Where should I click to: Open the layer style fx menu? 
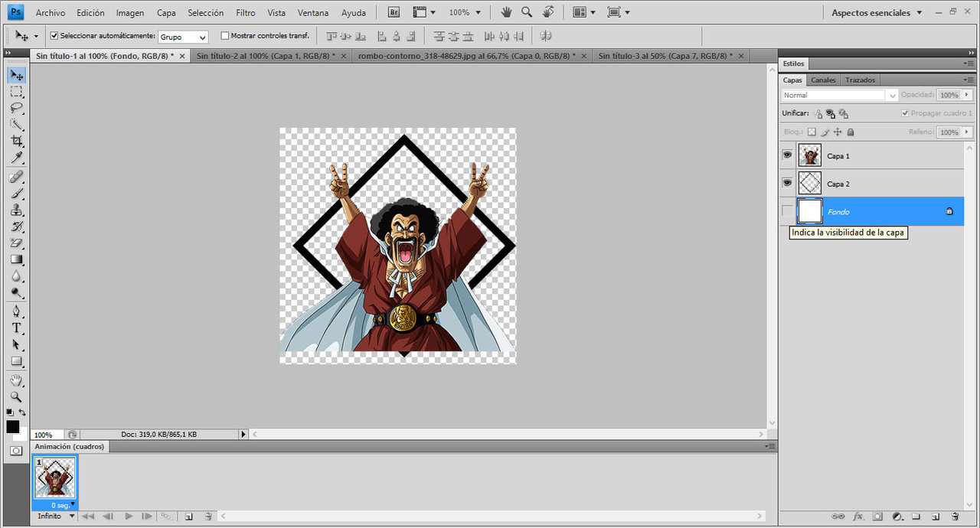tap(858, 517)
